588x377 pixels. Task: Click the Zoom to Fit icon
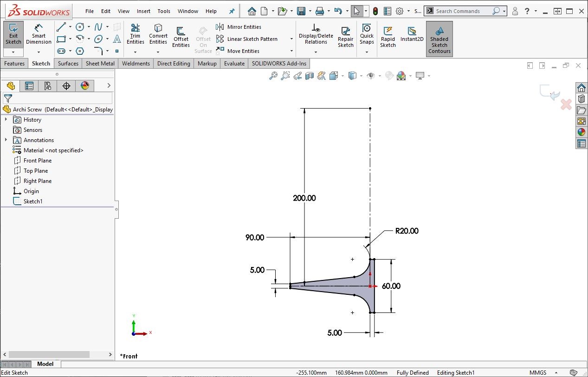273,76
